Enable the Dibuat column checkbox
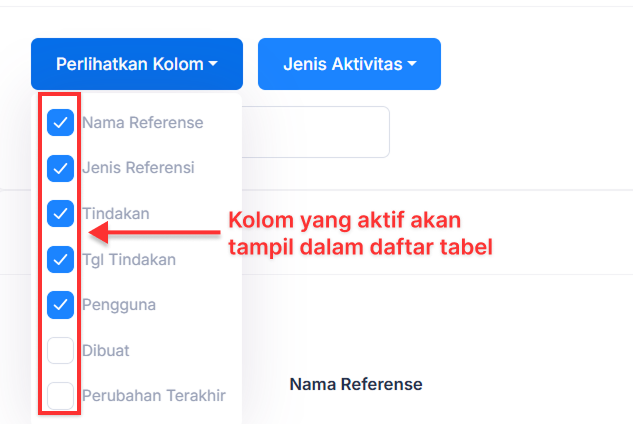The height and width of the screenshot is (424, 633). pos(61,350)
